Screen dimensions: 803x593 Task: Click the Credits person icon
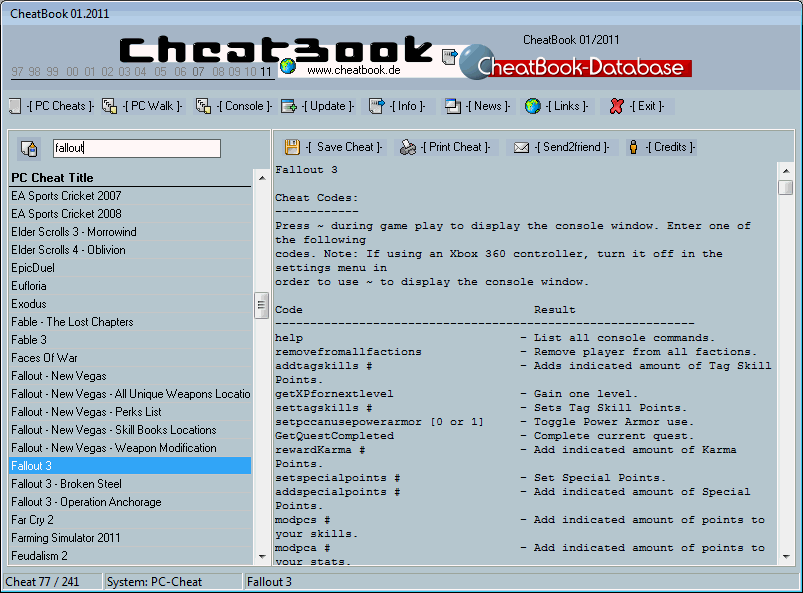(x=633, y=147)
